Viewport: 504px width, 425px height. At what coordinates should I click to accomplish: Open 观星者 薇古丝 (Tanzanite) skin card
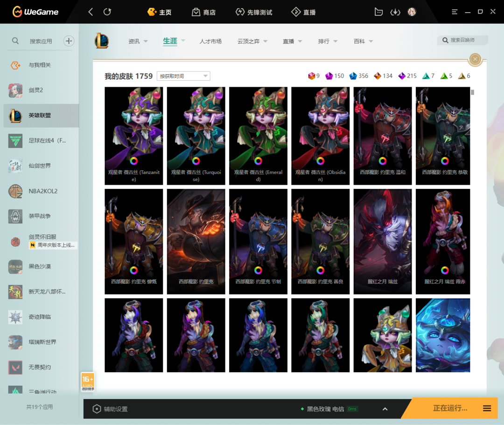pos(134,136)
